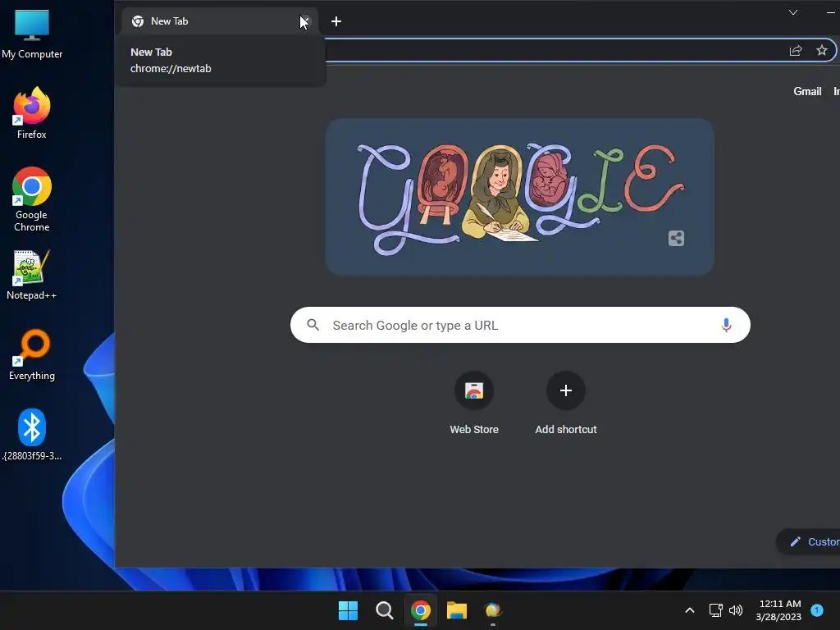Close the New Tab tab
This screenshot has height=630, width=840.
click(x=305, y=21)
